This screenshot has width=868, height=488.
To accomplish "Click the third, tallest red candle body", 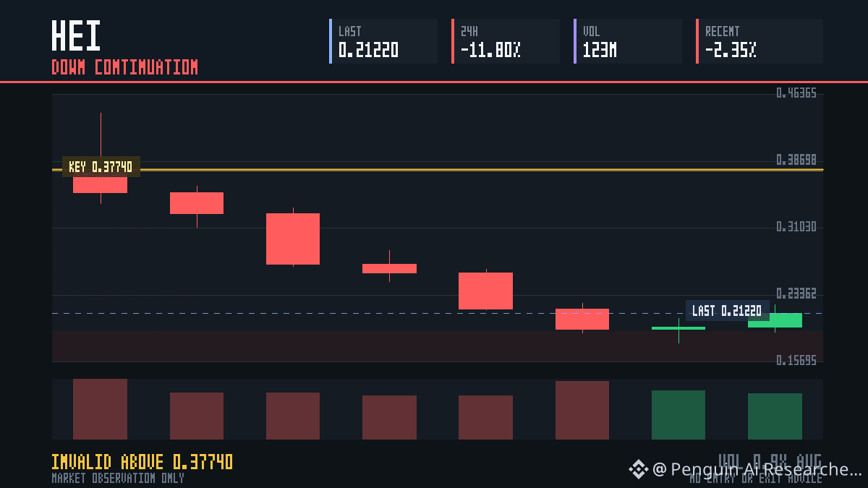I will [293, 239].
